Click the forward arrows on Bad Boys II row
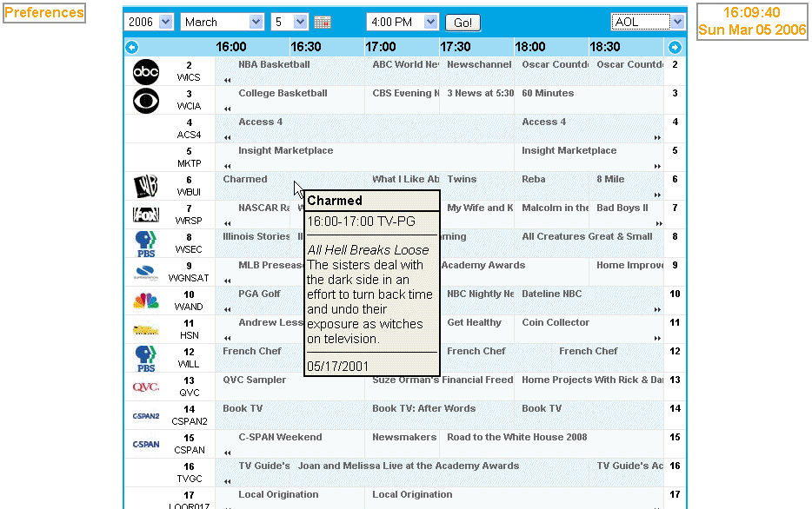This screenshot has width=812, height=509. [x=659, y=223]
